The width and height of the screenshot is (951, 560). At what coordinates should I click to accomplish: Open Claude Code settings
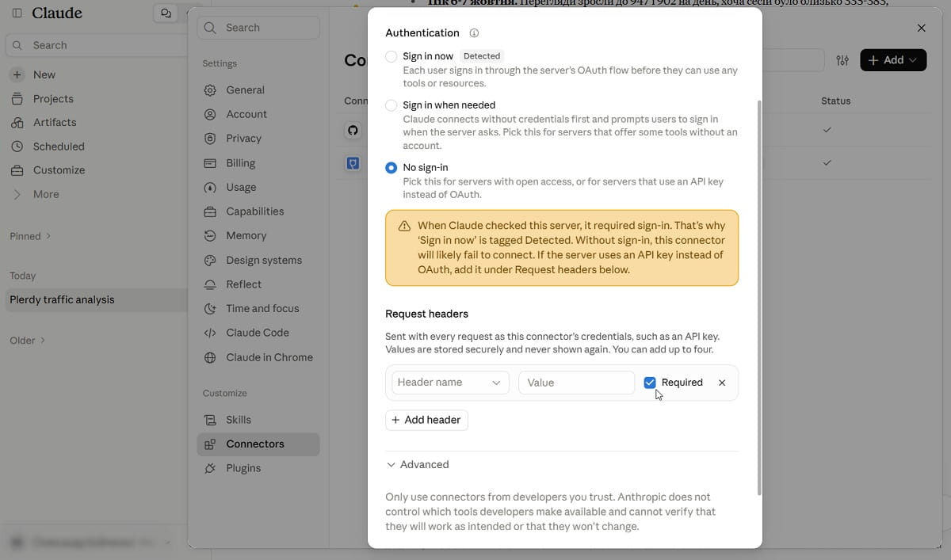pos(258,333)
